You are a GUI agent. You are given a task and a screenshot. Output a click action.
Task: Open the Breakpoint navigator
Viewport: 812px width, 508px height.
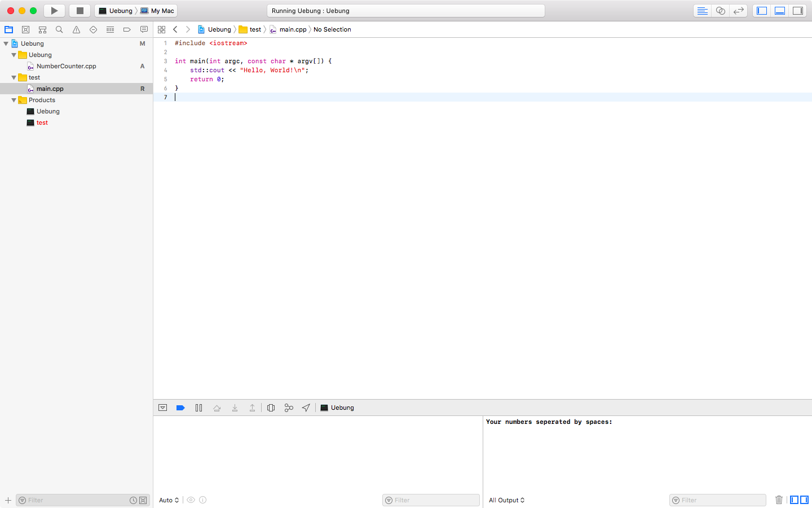(x=127, y=29)
